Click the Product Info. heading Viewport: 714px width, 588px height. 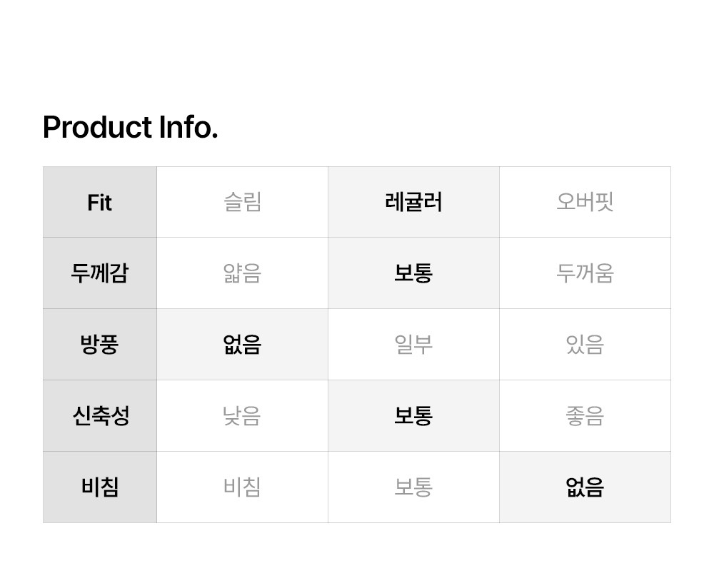tap(130, 128)
